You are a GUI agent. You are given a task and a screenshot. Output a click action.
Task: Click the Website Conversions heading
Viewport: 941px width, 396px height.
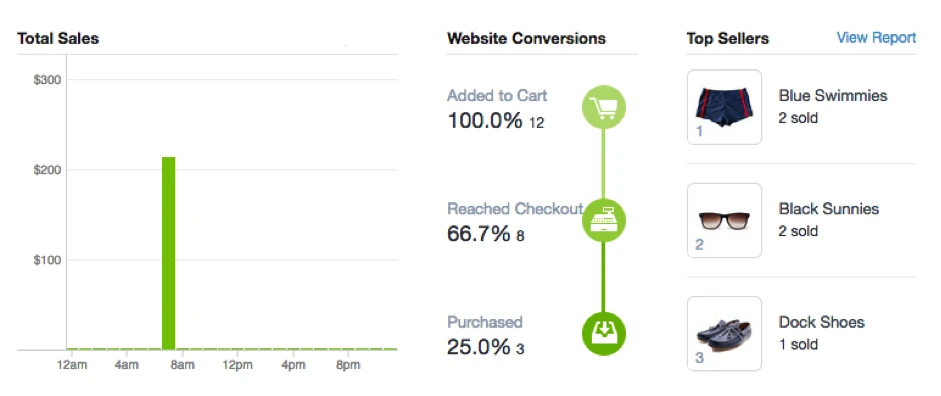pyautogui.click(x=526, y=38)
